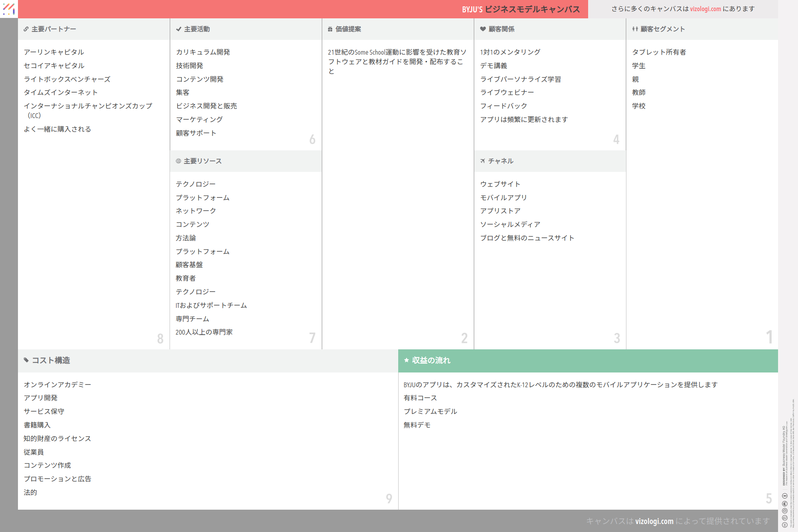
Task: Click the gift icon beside 価値提案
Action: click(330, 29)
